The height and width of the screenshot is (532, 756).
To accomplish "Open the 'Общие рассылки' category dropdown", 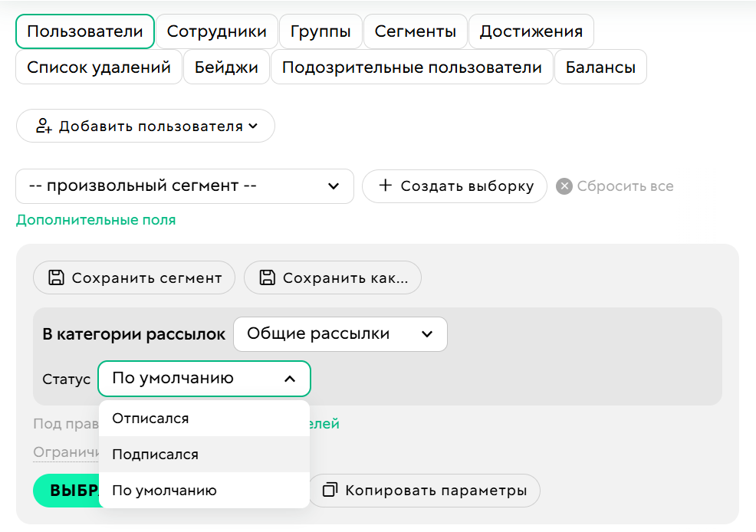I will pos(340,333).
